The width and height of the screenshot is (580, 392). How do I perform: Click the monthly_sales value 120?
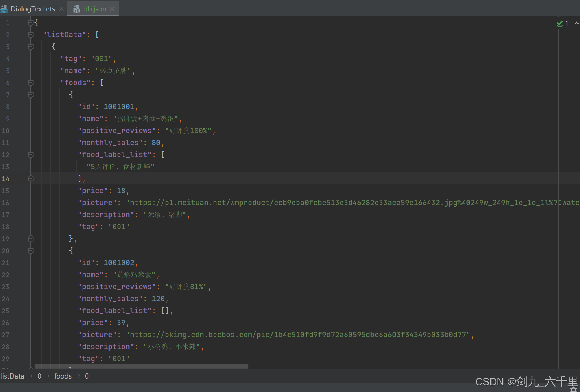click(x=158, y=299)
